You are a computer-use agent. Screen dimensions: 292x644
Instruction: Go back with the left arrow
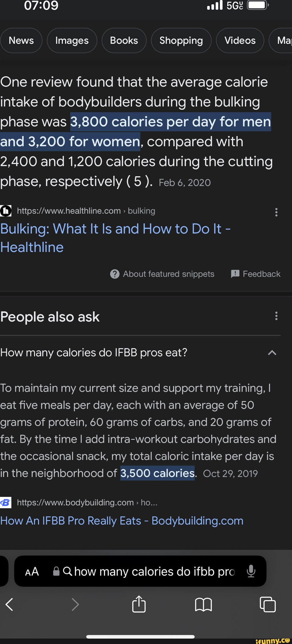(10, 604)
